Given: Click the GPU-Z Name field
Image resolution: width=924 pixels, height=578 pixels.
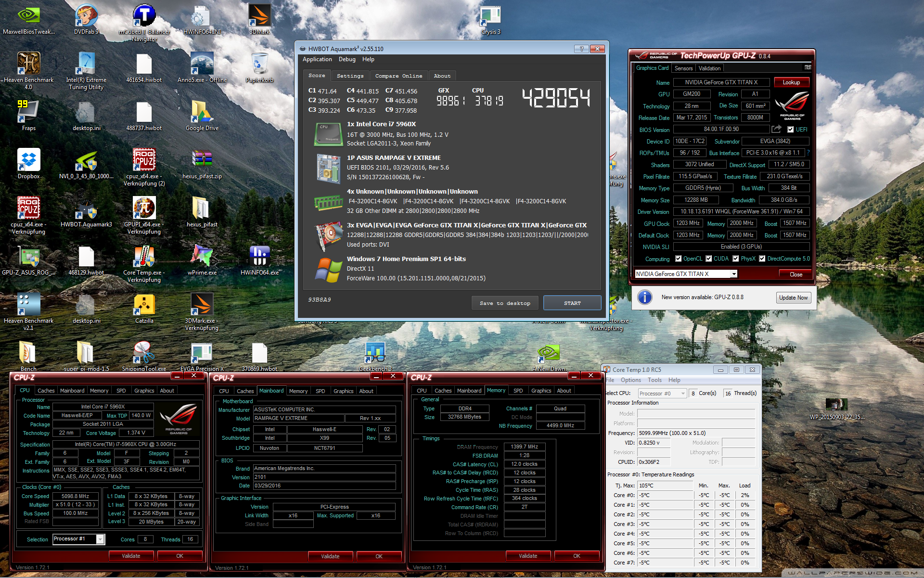Looking at the screenshot, I should (x=721, y=82).
